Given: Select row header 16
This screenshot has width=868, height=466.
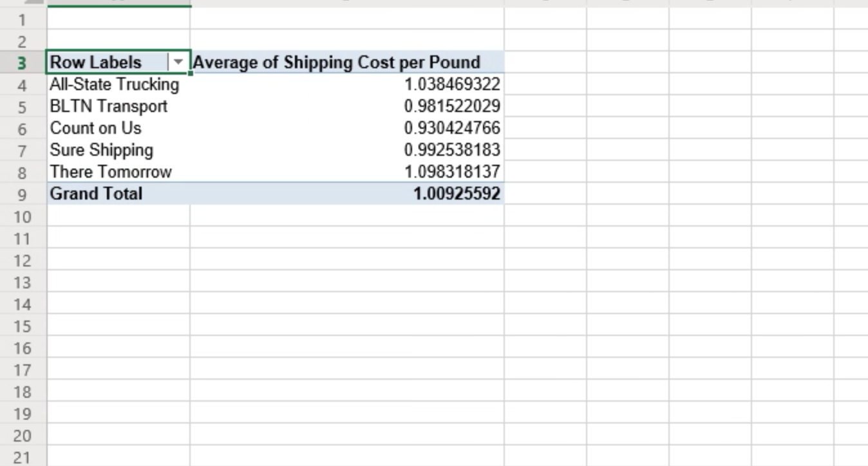Looking at the screenshot, I should click(23, 348).
